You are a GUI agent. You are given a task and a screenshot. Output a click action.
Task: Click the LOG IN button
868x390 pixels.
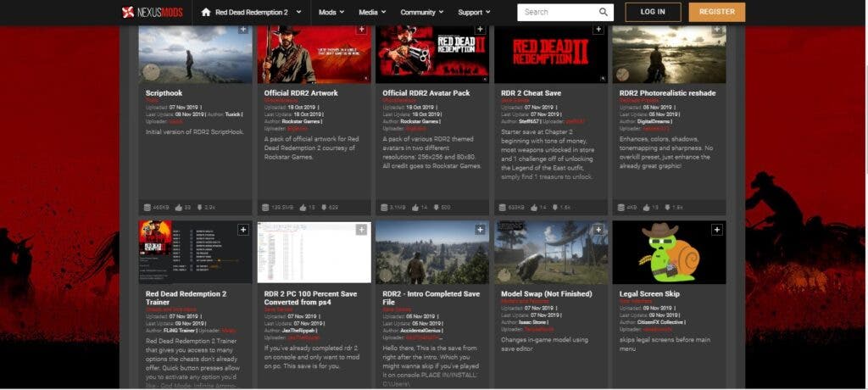(x=653, y=12)
